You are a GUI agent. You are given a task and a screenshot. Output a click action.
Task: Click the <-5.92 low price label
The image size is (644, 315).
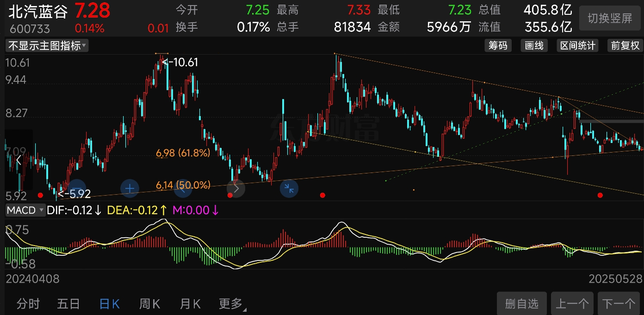[74, 194]
